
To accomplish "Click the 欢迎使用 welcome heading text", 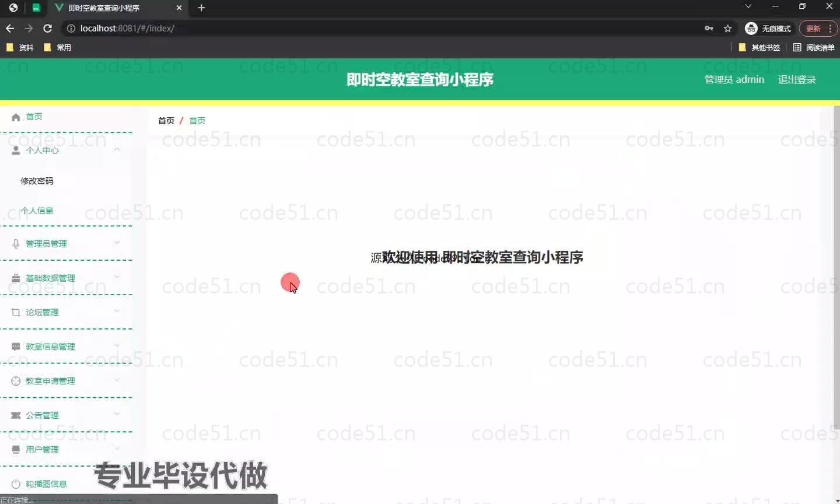I will pyautogui.click(x=482, y=257).
